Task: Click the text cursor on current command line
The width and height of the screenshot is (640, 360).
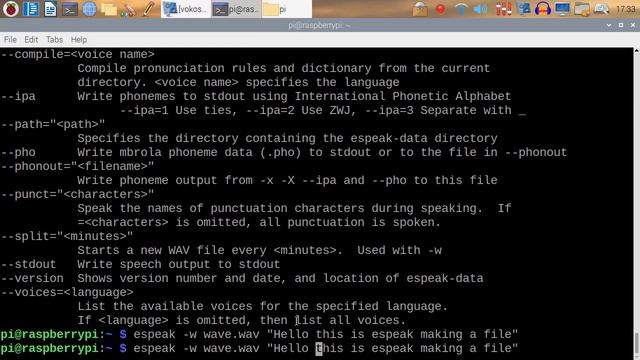Action: (x=319, y=349)
